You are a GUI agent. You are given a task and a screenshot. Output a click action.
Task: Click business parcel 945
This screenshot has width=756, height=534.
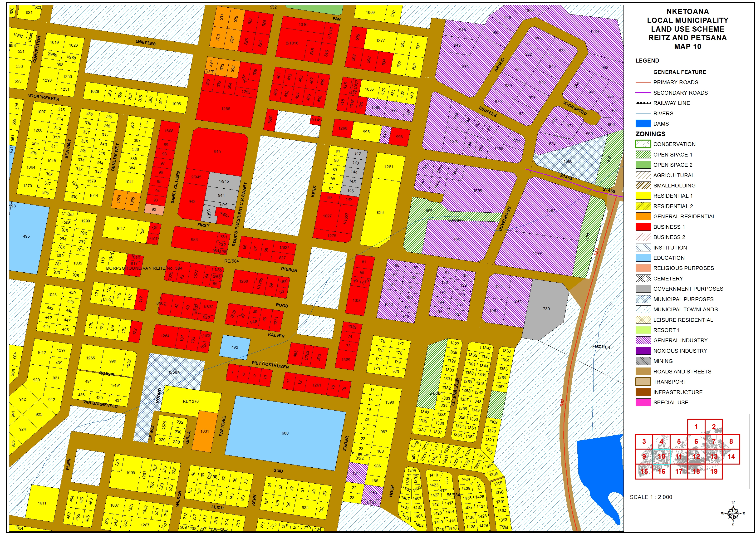click(217, 152)
